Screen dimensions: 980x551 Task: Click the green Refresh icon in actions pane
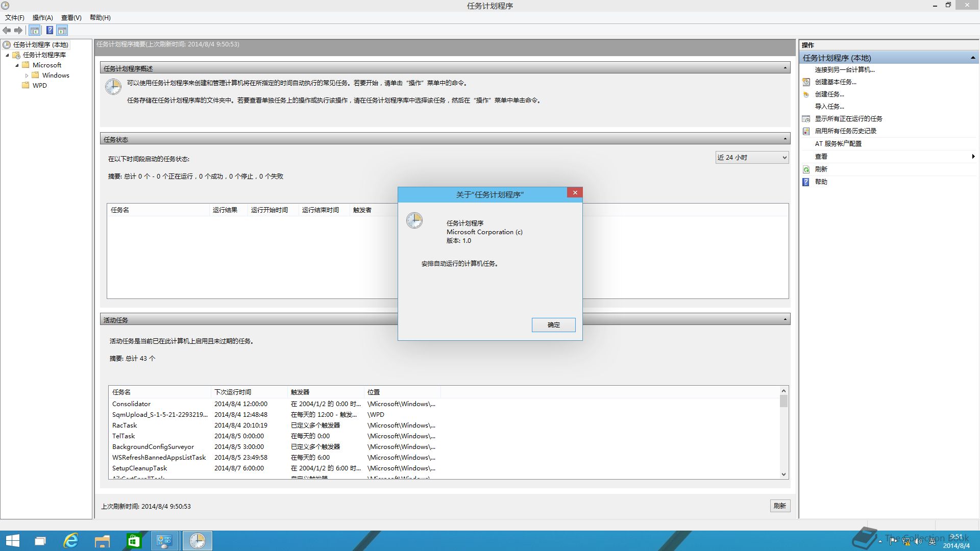[x=806, y=169]
